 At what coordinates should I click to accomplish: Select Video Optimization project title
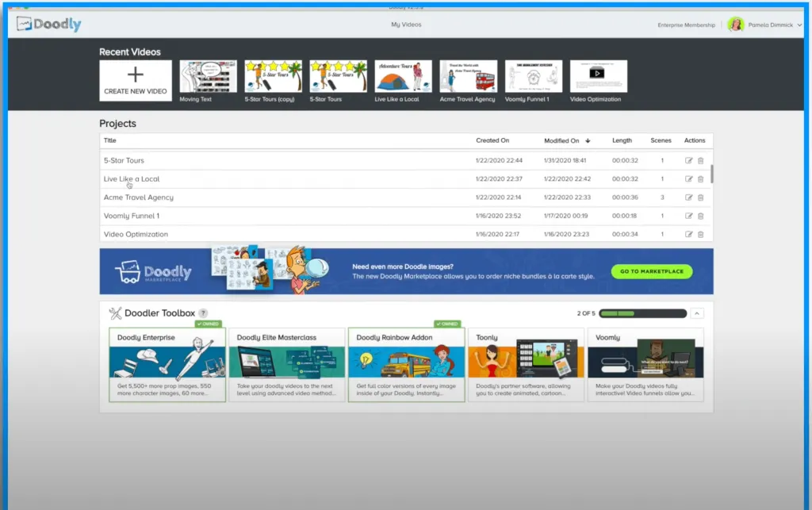point(136,234)
